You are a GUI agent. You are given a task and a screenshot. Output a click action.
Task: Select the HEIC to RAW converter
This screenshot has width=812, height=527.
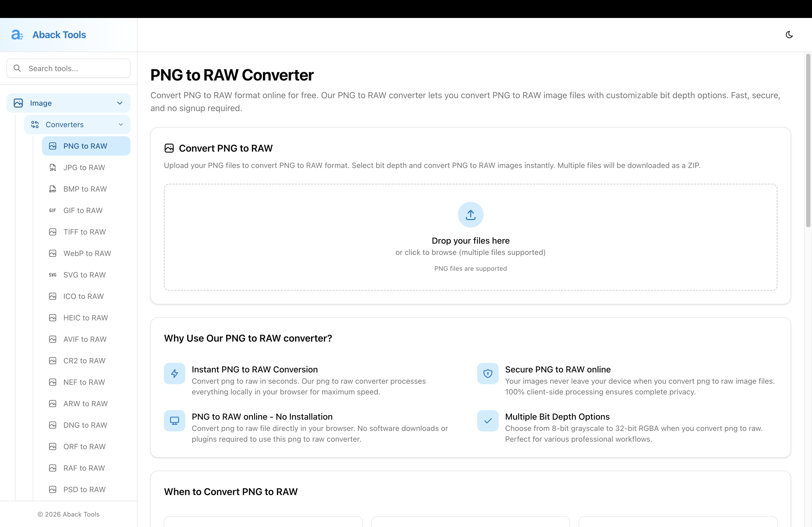tap(85, 318)
